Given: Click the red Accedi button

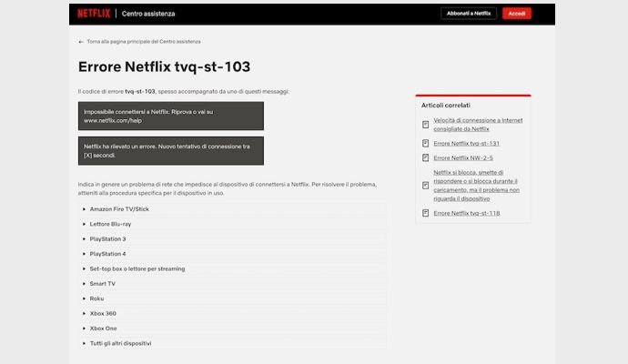Looking at the screenshot, I should click(517, 14).
